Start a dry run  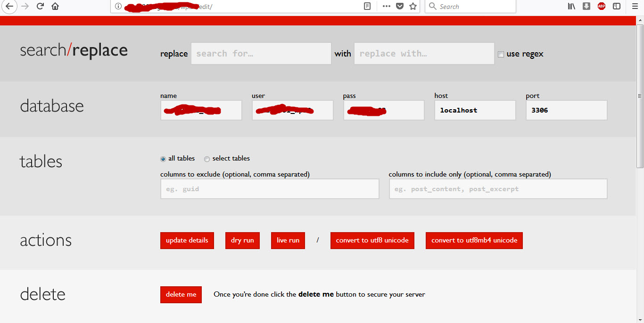pos(242,241)
